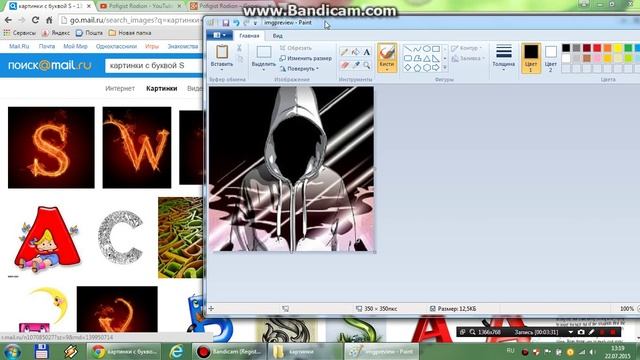Click Chrome home icon
The image size is (640, 360).
coord(49,20)
